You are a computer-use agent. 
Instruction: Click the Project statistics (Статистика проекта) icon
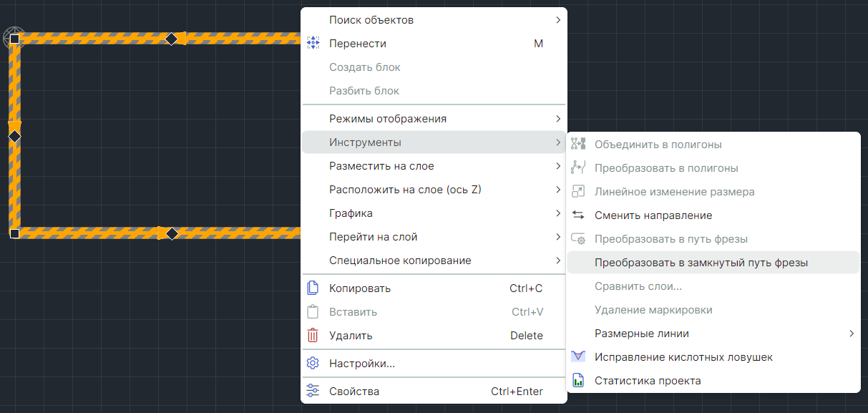pos(578,381)
